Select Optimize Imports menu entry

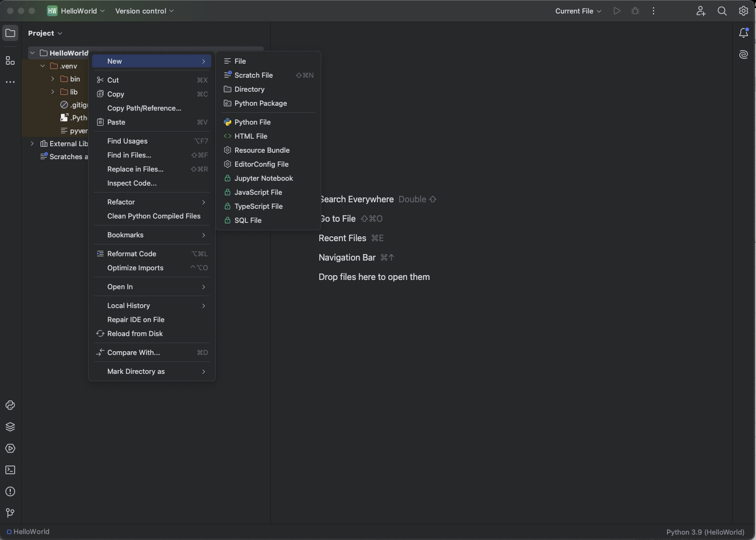(x=152, y=268)
